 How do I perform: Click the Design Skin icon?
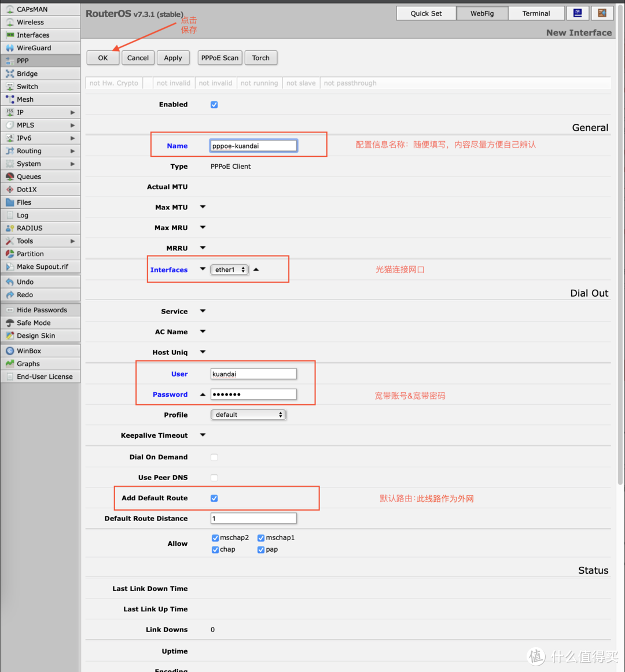click(x=10, y=335)
